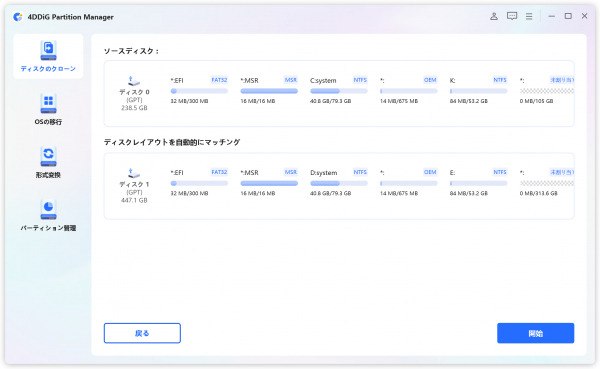The height and width of the screenshot is (369, 600).
Task: Open the hamburger menu icon
Action: coord(529,16)
